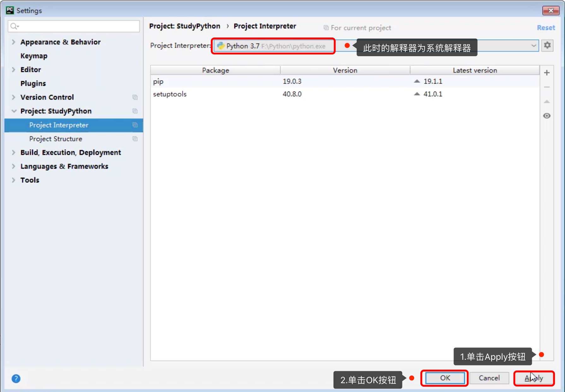Click the copy icon beside Version Control
The height and width of the screenshot is (392, 565).
(x=135, y=97)
